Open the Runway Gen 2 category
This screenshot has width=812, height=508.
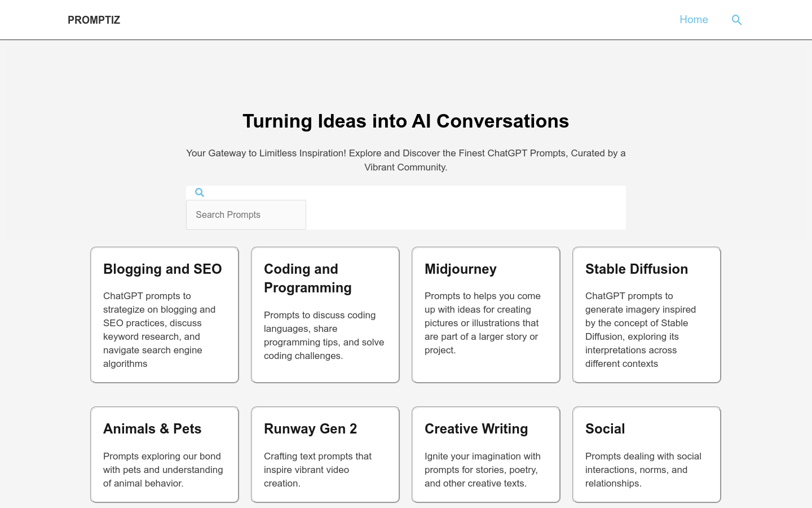[325, 454]
